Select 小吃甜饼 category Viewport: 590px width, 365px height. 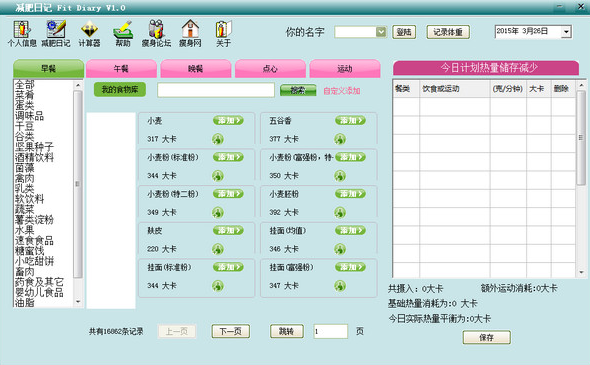coord(34,261)
